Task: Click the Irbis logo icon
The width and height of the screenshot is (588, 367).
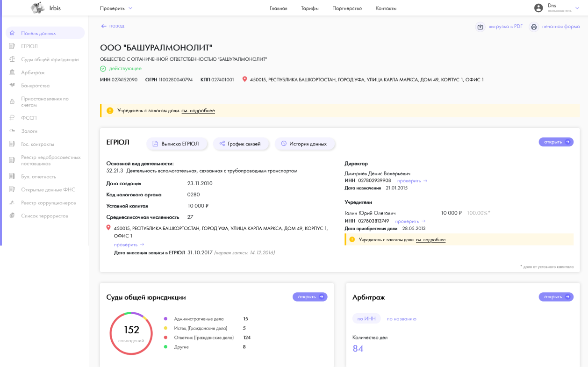Action: pos(37,8)
